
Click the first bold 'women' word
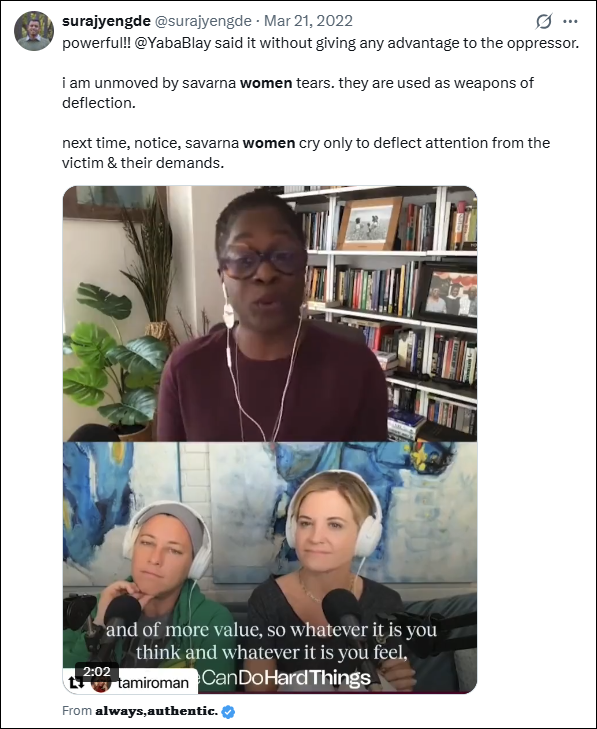pyautogui.click(x=266, y=83)
